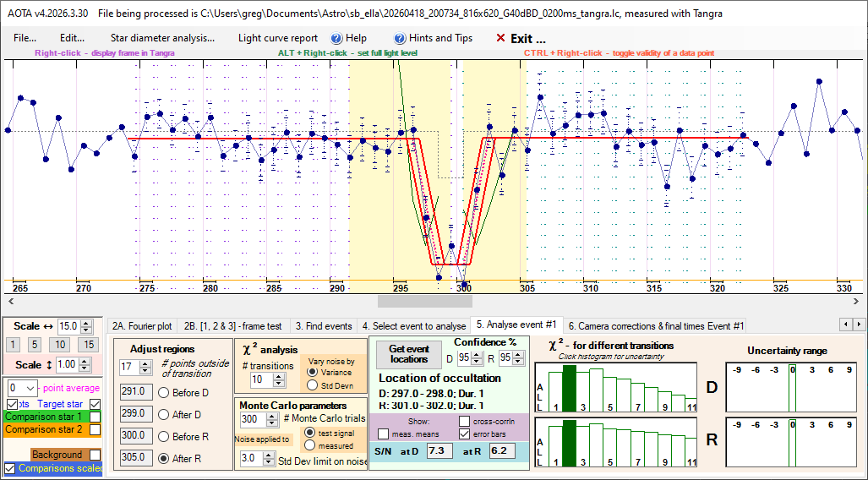868x480 pixels.
Task: Toggle the error bars checkbox
Action: pyautogui.click(x=464, y=434)
